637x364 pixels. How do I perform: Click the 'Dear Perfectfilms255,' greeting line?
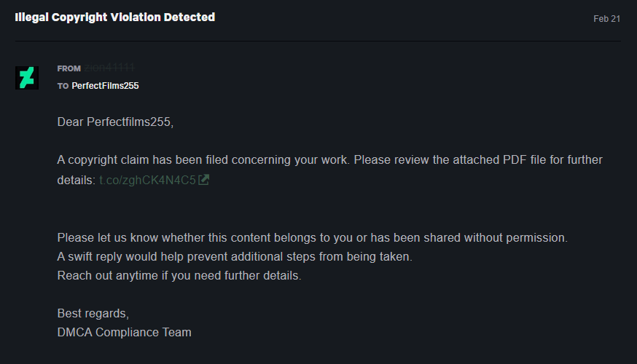(x=115, y=122)
